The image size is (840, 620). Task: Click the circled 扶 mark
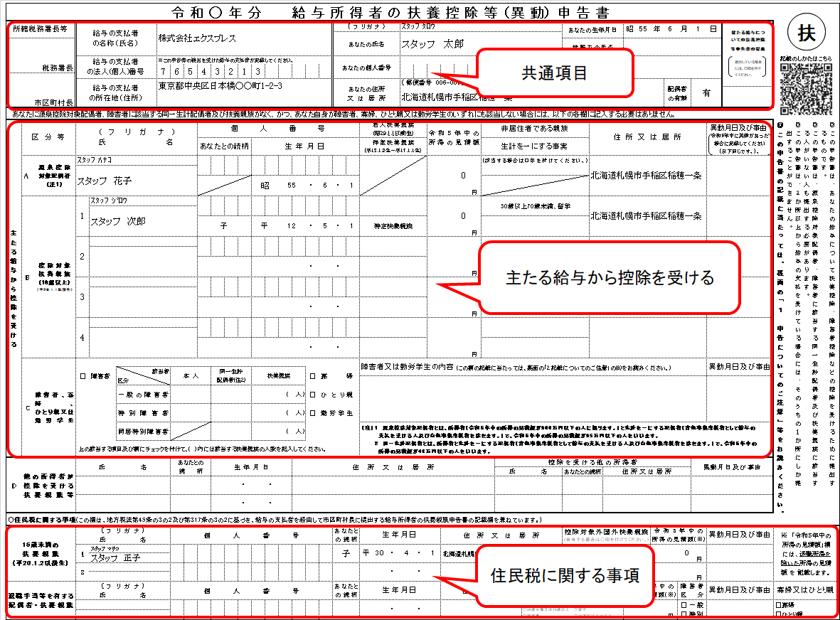[807, 32]
